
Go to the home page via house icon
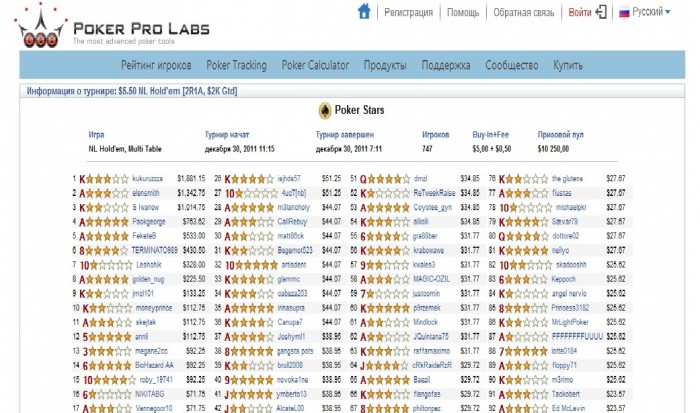(364, 11)
